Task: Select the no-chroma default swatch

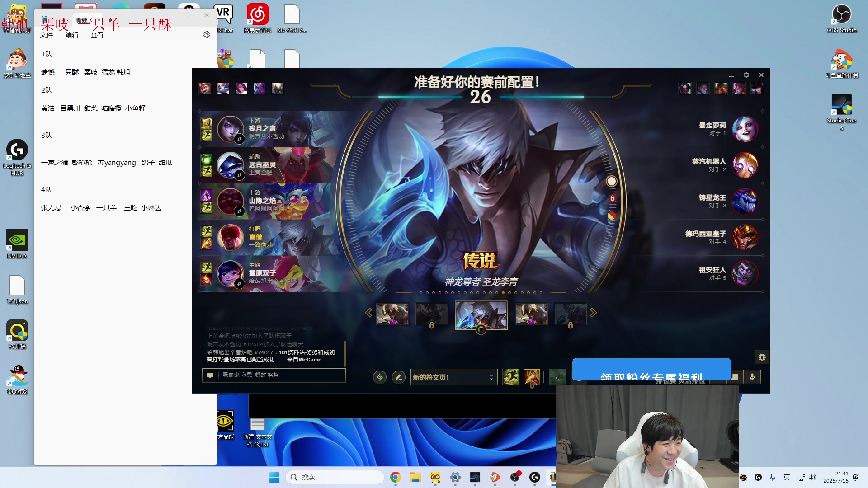Action: tap(611, 181)
